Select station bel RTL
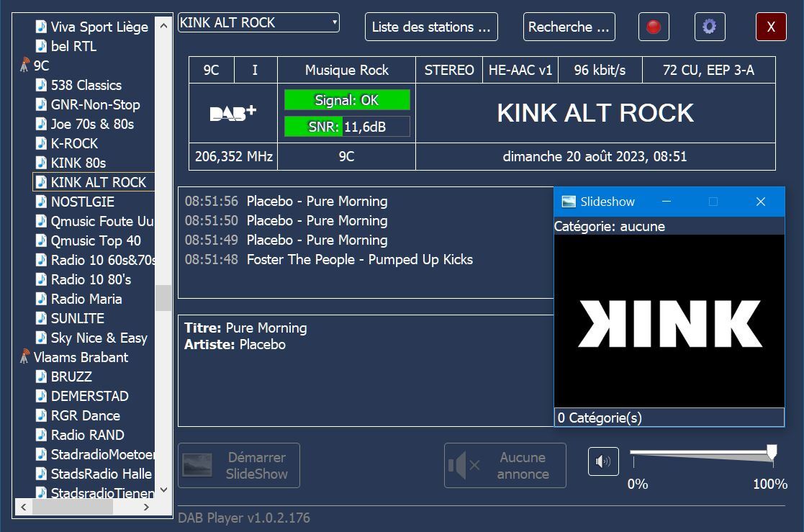Image resolution: width=804 pixels, height=532 pixels. point(73,46)
